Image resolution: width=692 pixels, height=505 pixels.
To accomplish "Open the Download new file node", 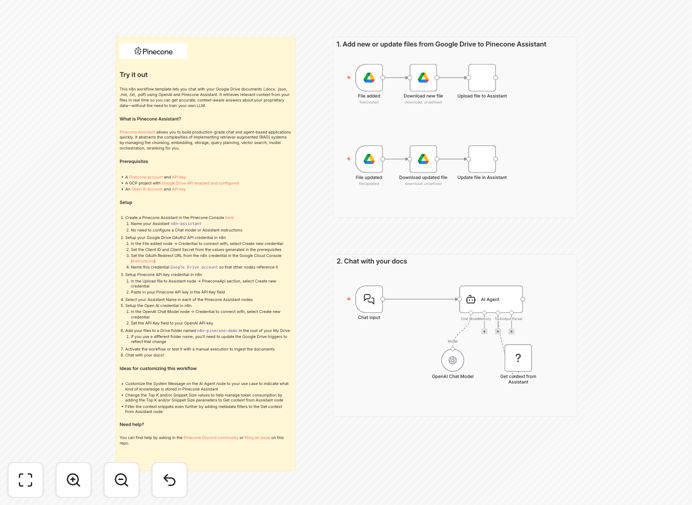I will 423,78.
